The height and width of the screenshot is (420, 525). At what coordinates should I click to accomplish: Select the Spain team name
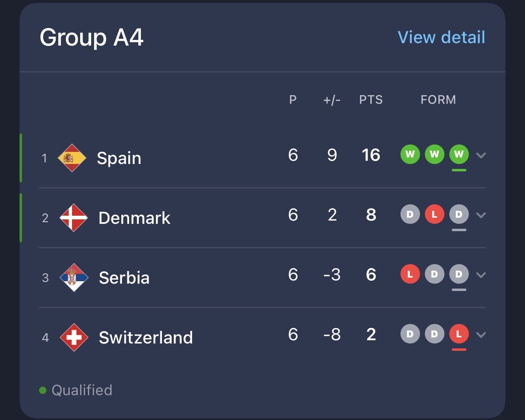point(119,158)
